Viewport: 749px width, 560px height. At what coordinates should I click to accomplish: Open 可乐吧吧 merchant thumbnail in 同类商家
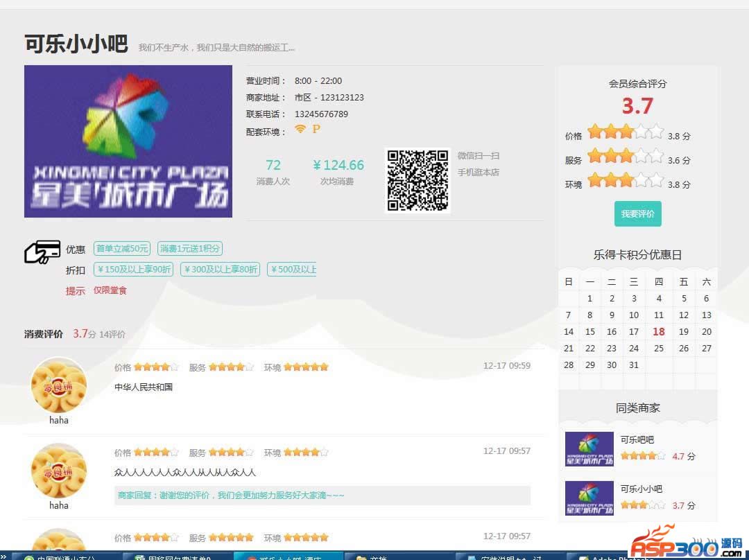click(589, 448)
